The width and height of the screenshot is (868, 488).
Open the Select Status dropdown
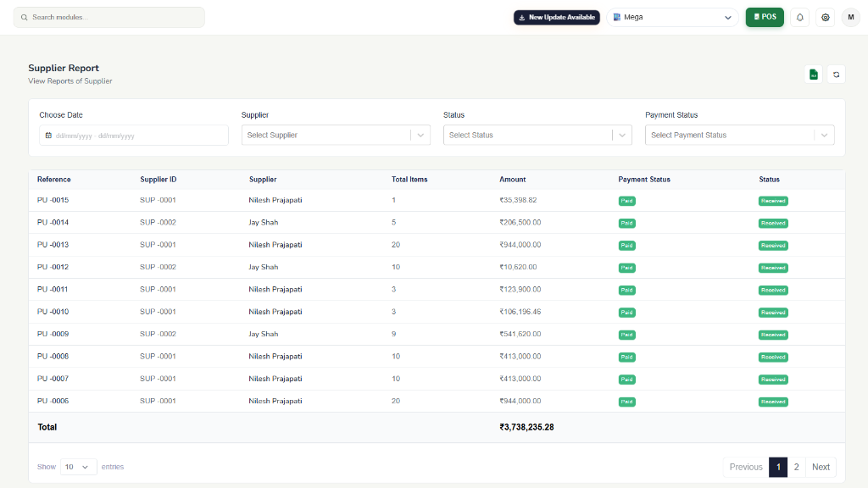[x=537, y=135]
